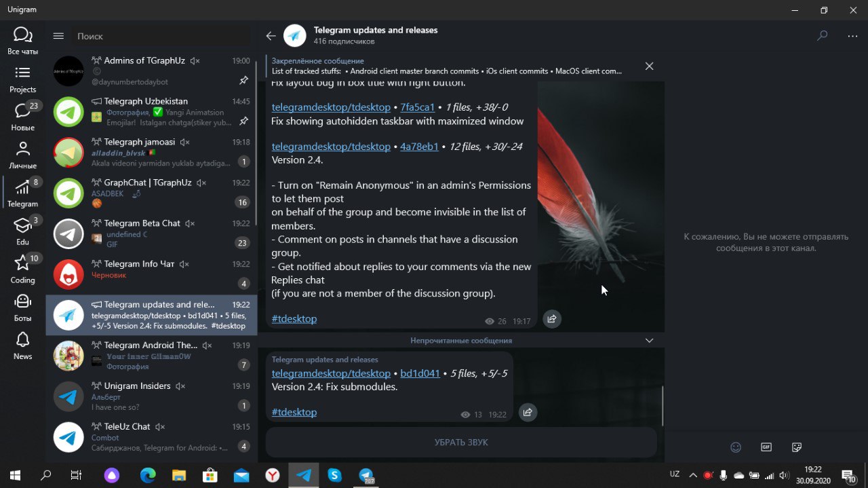Viewport: 868px width, 488px height.
Task: Open Telegram Info Чат with draft
Action: point(151,274)
